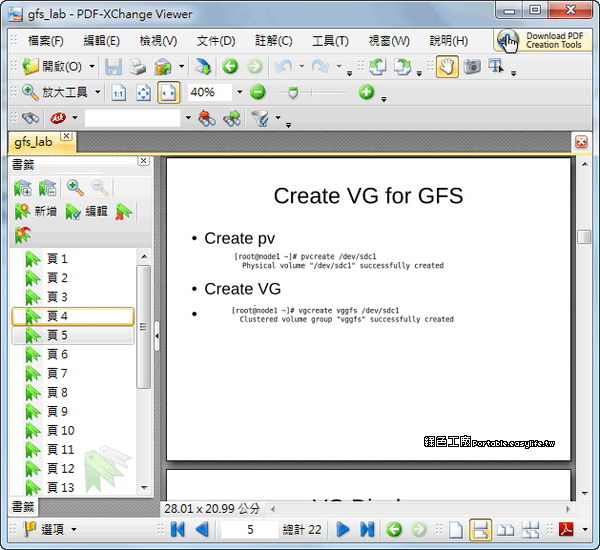Expand dropdown next to the scanner icon
Screen dimensions: 600x550
click(x=182, y=67)
